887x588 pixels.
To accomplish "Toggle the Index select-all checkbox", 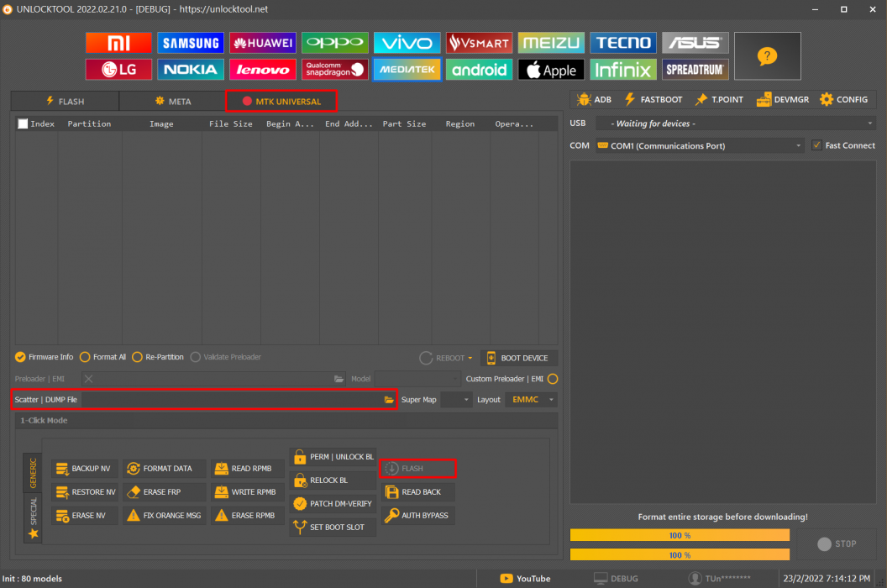I will [23, 123].
